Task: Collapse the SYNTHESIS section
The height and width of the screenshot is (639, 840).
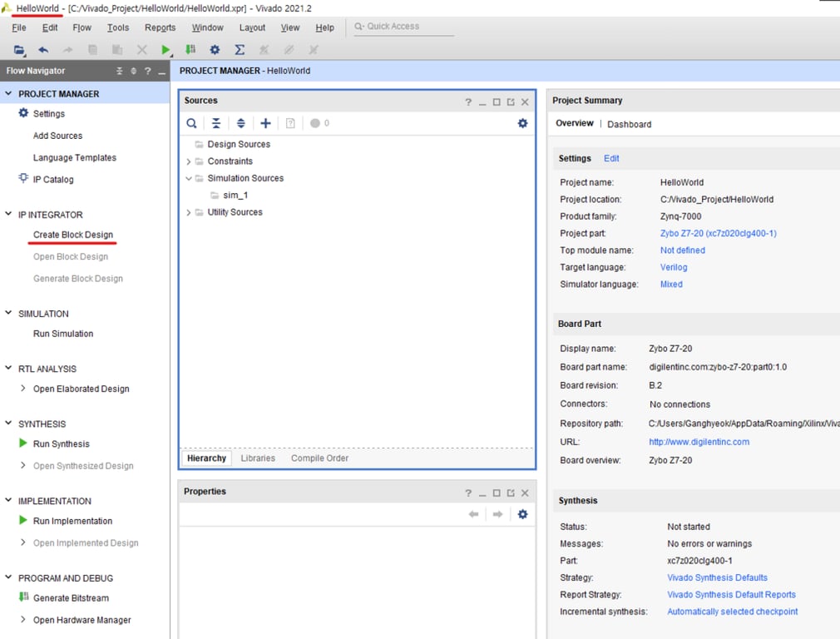Action: pyautogui.click(x=8, y=424)
